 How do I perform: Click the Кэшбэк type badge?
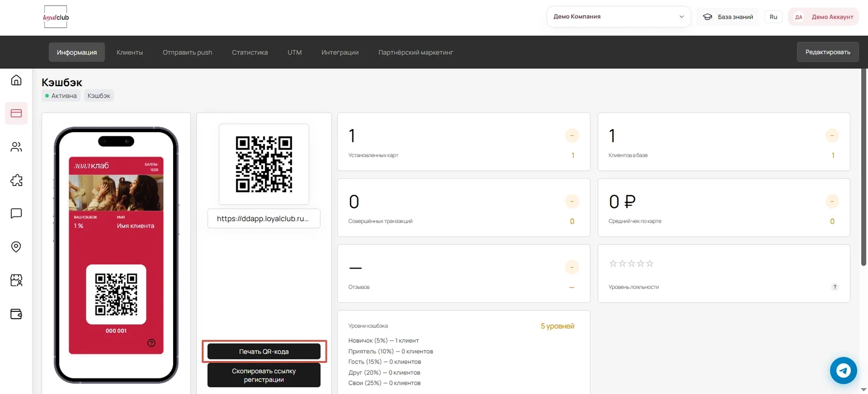pos(99,96)
